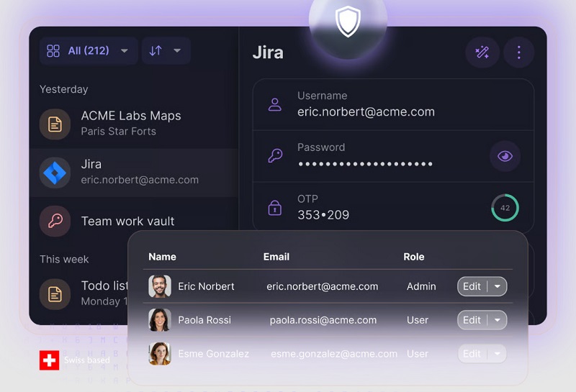Expand Edit dropdown arrow for Eric Norbert
Screen dimensions: 576x392
pyautogui.click(x=498, y=286)
